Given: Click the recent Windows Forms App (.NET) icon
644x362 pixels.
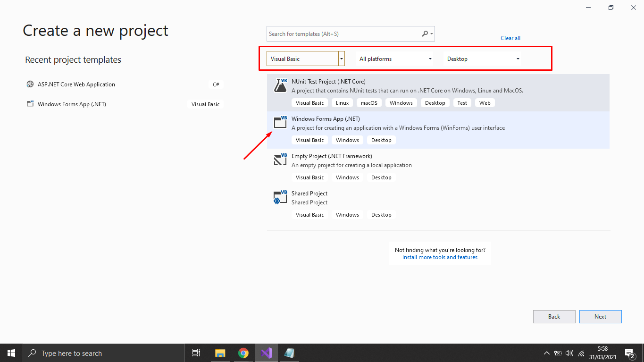Looking at the screenshot, I should coord(30,104).
